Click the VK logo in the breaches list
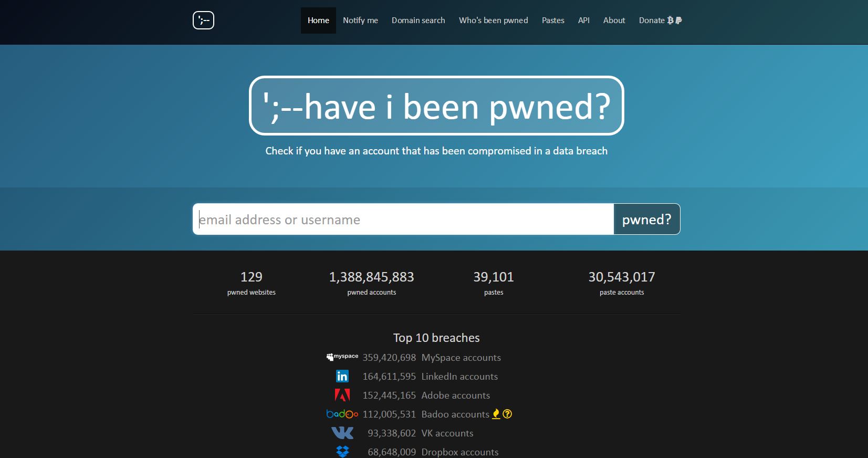The image size is (868, 458). coord(342,433)
